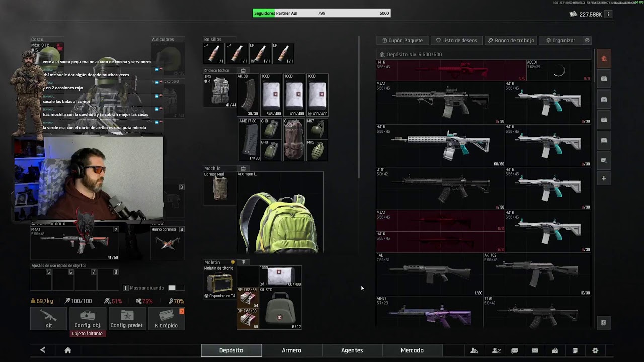This screenshot has height=362, width=644.
Task: Select the ACE31 loading item in stash
Action: (x=558, y=71)
